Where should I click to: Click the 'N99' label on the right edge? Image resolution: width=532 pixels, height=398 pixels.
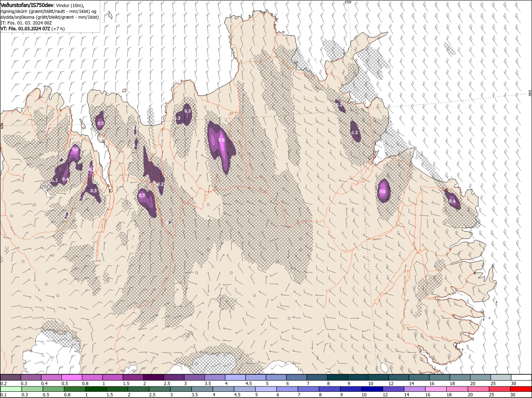(530, 93)
